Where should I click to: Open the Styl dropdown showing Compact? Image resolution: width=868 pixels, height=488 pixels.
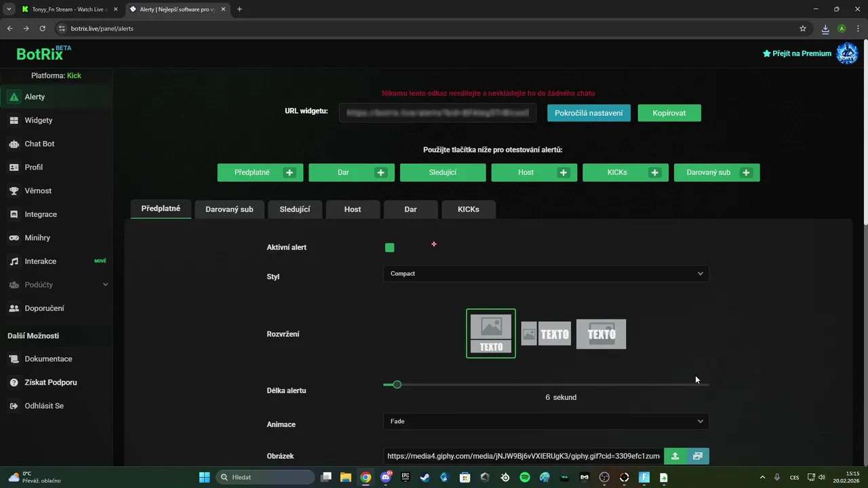[546, 274]
